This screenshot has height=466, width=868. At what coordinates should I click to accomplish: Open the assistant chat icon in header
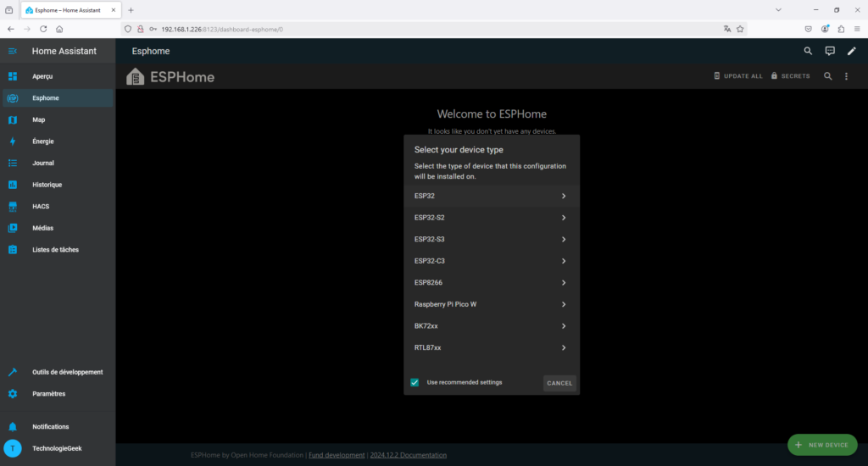pyautogui.click(x=830, y=51)
